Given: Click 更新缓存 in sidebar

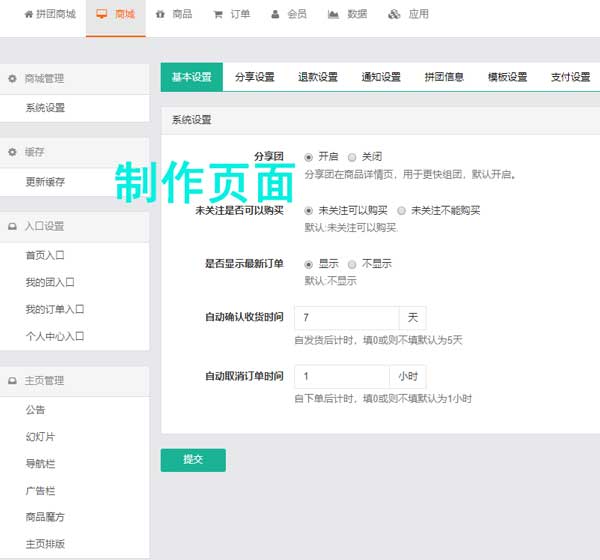Looking at the screenshot, I should pos(45,182).
